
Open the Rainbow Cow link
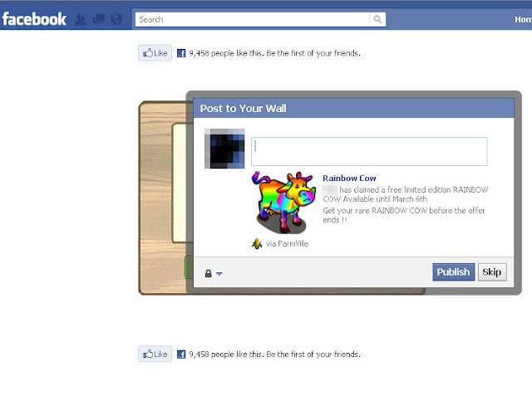[349, 179]
